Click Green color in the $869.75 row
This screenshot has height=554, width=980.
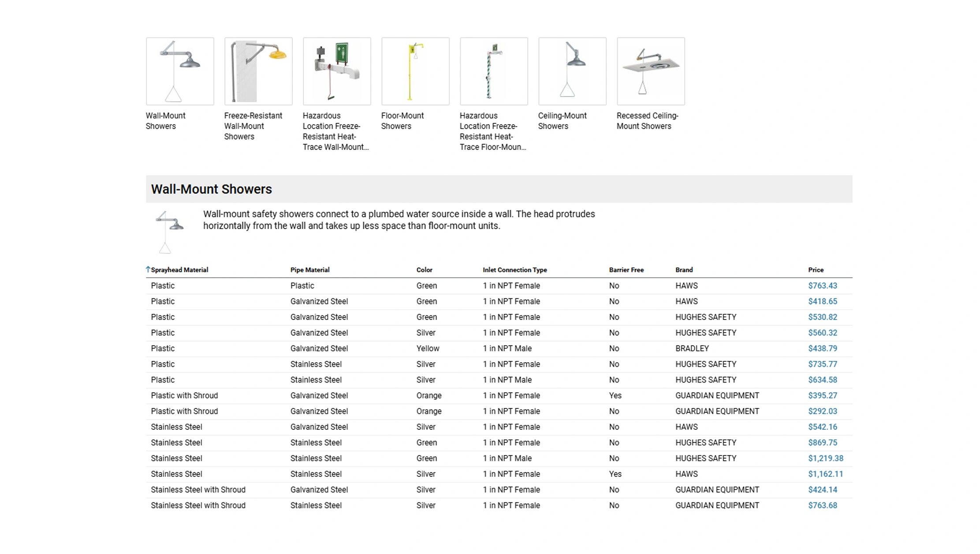click(427, 442)
